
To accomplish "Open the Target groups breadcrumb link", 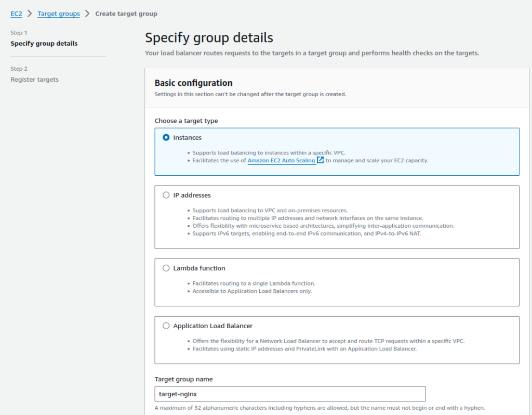I will (x=59, y=14).
